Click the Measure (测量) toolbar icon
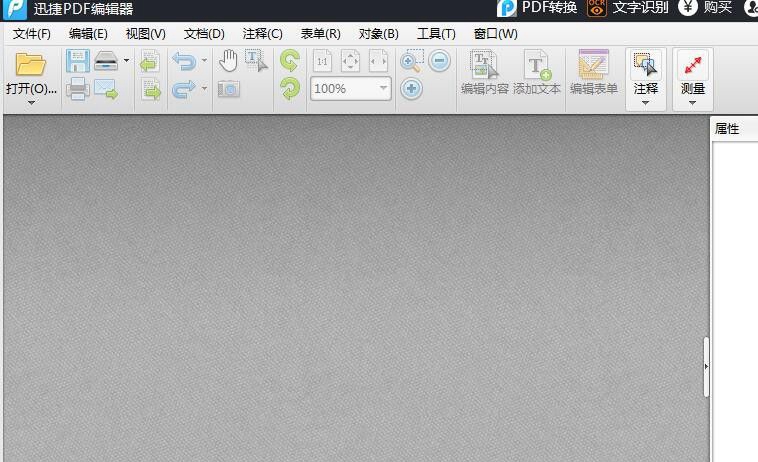758x462 pixels. tap(693, 65)
